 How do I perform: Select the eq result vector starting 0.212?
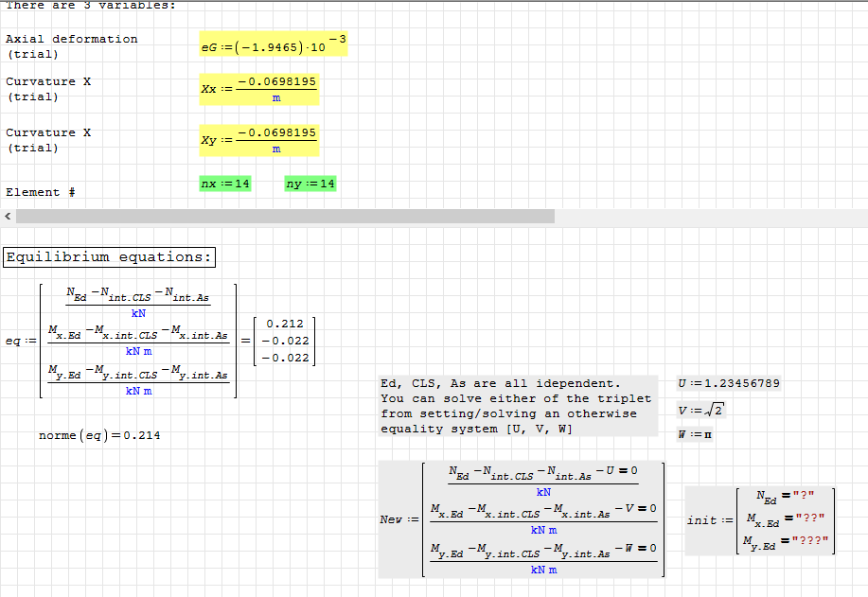[284, 341]
